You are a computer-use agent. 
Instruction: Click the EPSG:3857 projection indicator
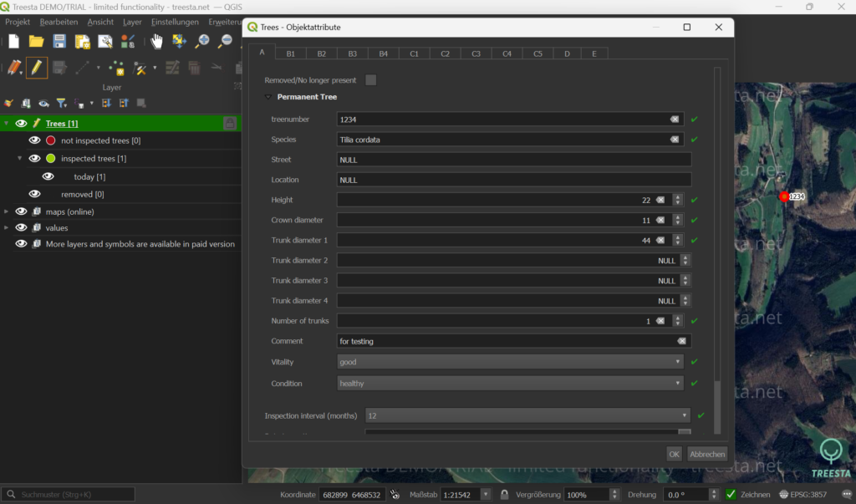pos(802,494)
